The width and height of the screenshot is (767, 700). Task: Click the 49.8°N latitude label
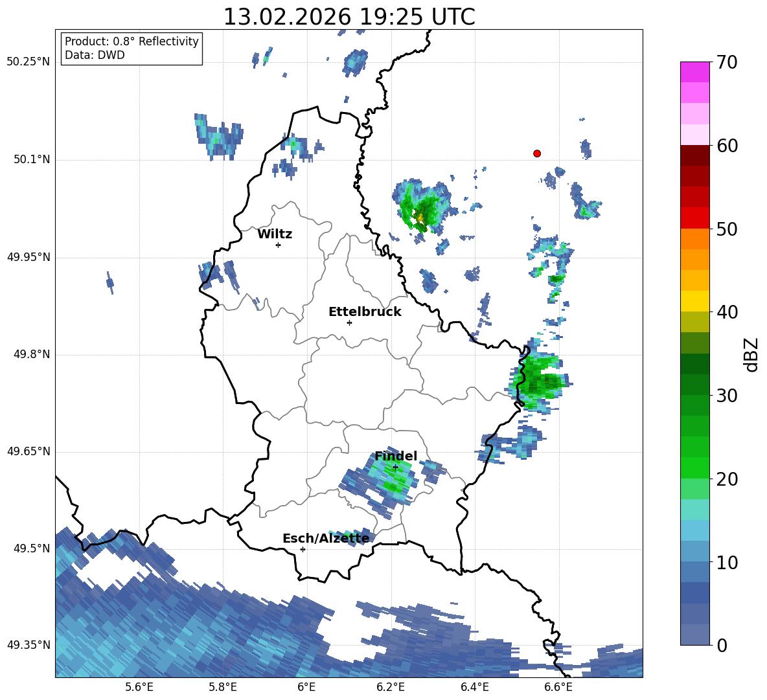click(32, 354)
